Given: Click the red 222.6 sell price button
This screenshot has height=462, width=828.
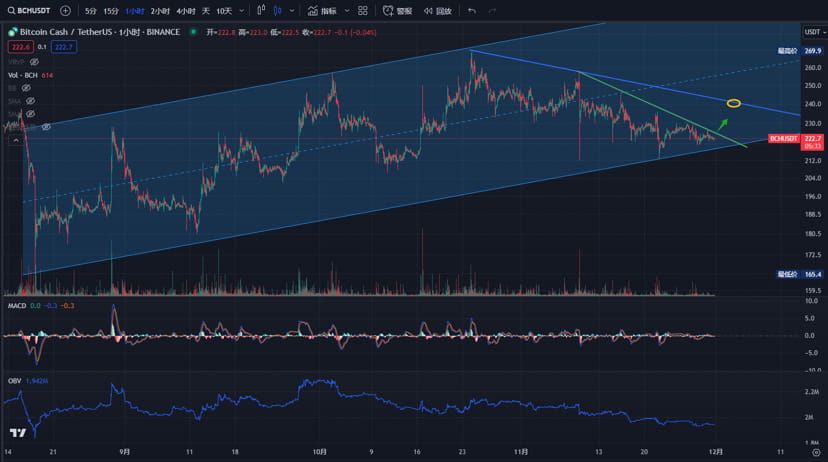Looking at the screenshot, I should click(x=21, y=47).
